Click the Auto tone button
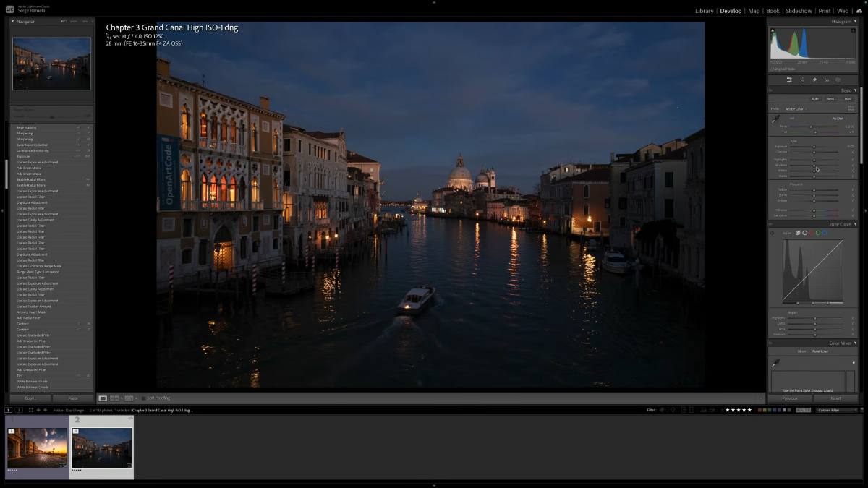868x488 pixels. (815, 99)
